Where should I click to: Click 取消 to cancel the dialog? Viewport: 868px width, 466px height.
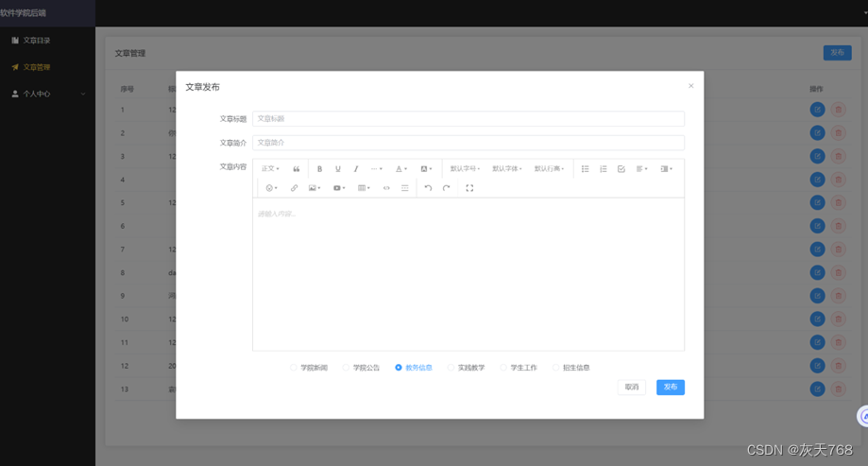coord(632,388)
